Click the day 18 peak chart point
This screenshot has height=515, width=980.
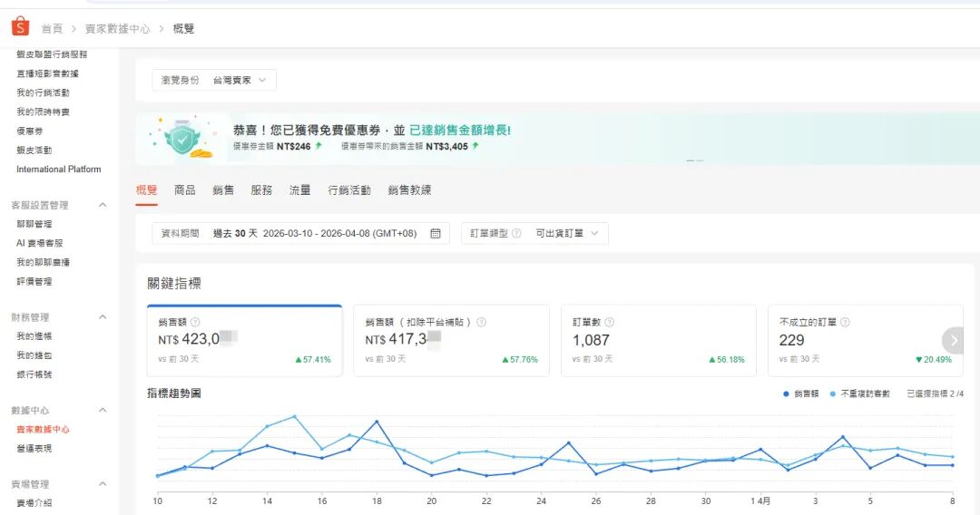coord(377,422)
